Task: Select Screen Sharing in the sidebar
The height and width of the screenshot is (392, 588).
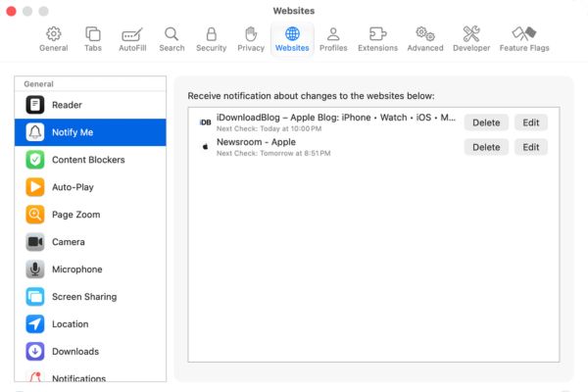Action: [90, 296]
